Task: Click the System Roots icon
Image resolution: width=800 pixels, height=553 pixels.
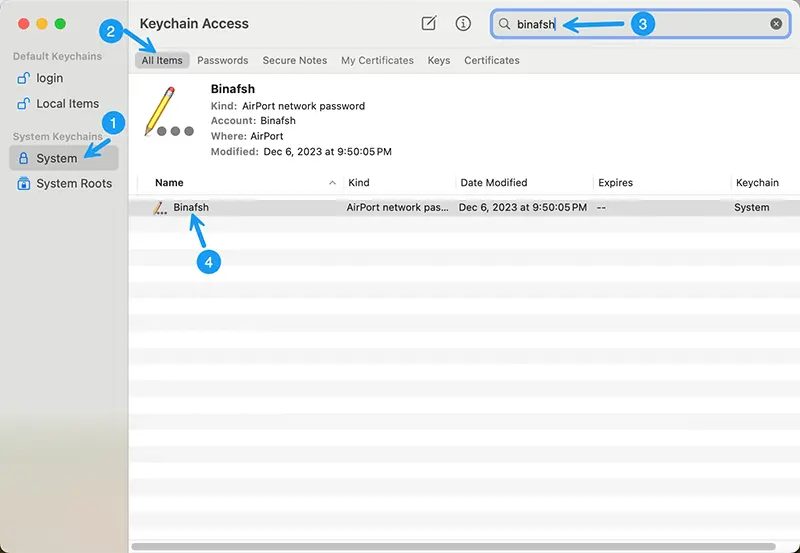Action: (23, 184)
